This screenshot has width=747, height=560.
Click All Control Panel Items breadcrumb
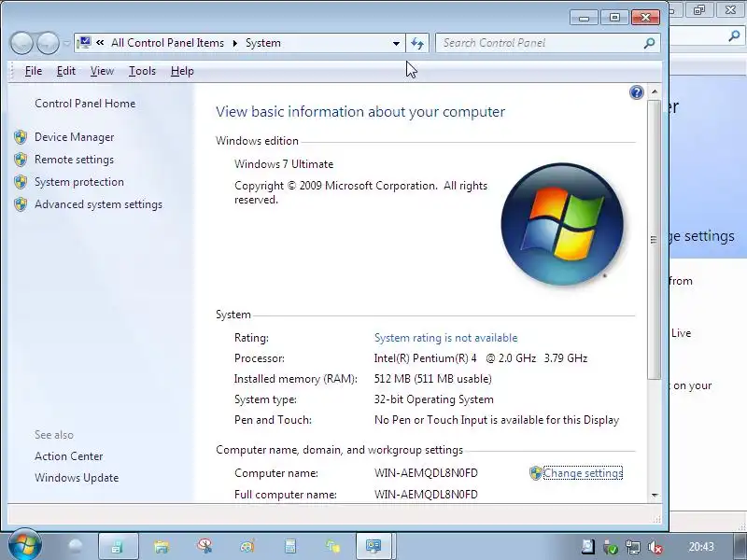click(168, 43)
